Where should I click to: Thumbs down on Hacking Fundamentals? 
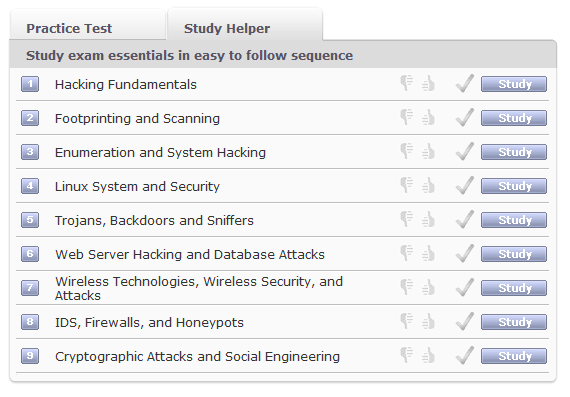(406, 83)
